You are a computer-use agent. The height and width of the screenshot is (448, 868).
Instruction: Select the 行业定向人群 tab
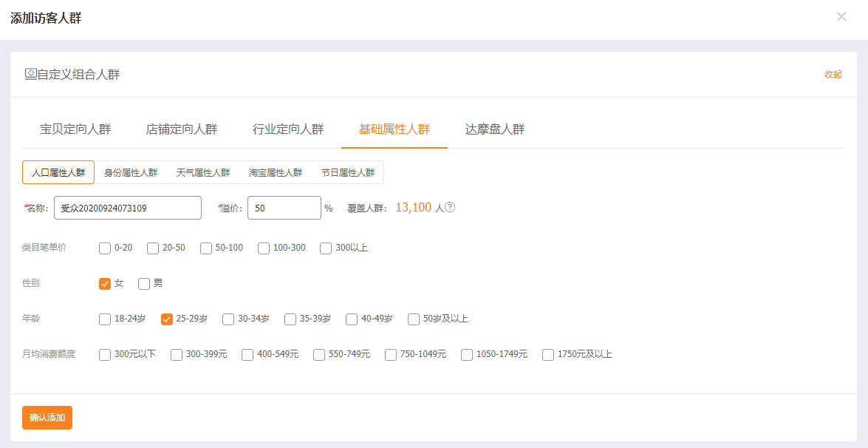[x=288, y=129]
